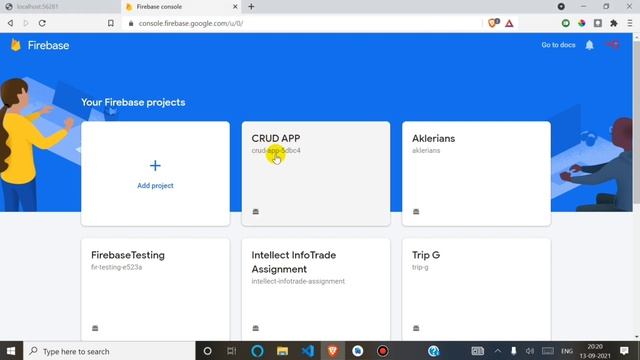Click the trip-g project ID text
This screenshot has width=640, height=360.
click(420, 267)
